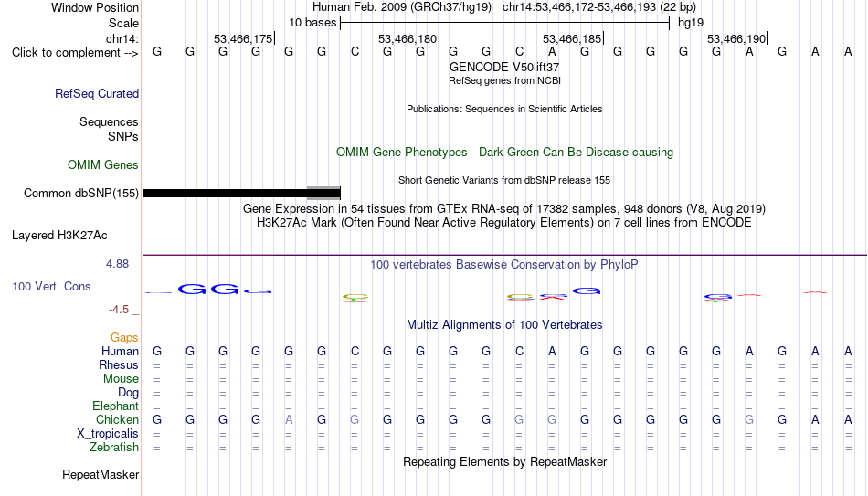Click 'Short Genetic Variants from dbSNP release 155'
The width and height of the screenshot is (868, 496).
[504, 180]
